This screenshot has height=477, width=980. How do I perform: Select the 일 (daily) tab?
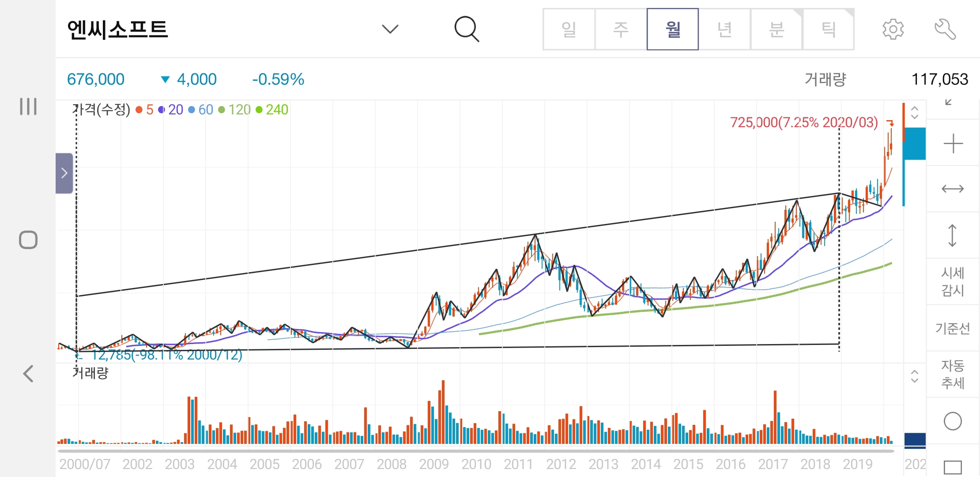click(569, 29)
